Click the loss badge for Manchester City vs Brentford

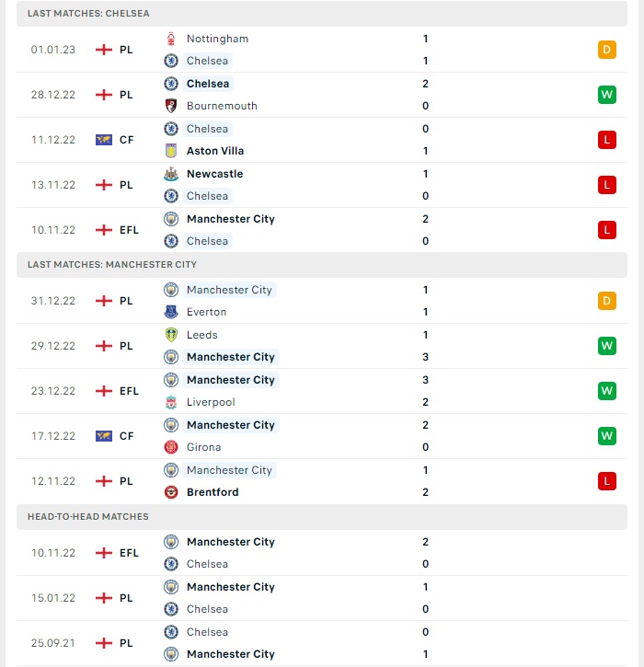(x=606, y=481)
